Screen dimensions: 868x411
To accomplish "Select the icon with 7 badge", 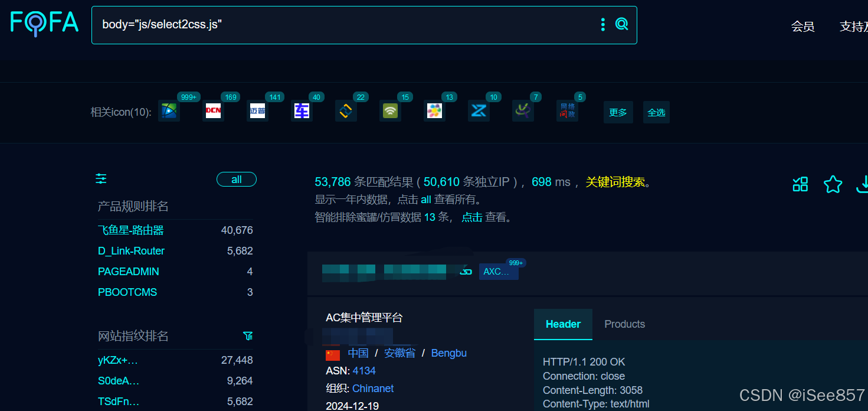I will [x=523, y=110].
